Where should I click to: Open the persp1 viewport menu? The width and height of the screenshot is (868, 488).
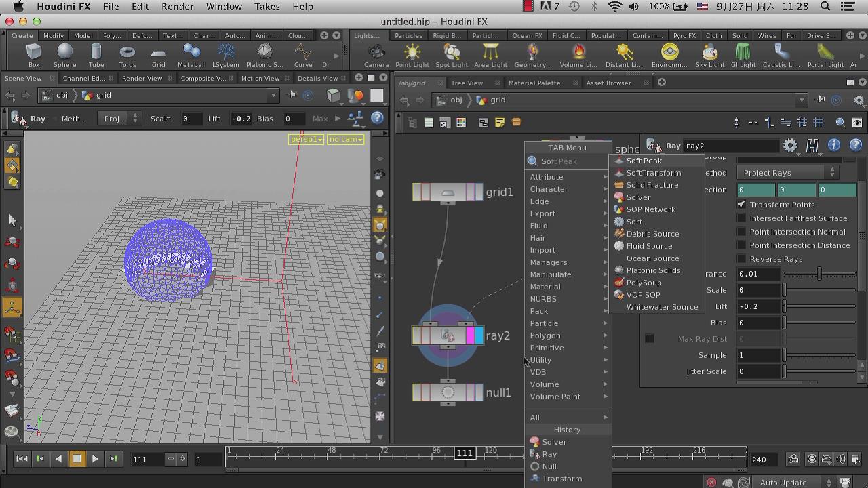pyautogui.click(x=306, y=139)
